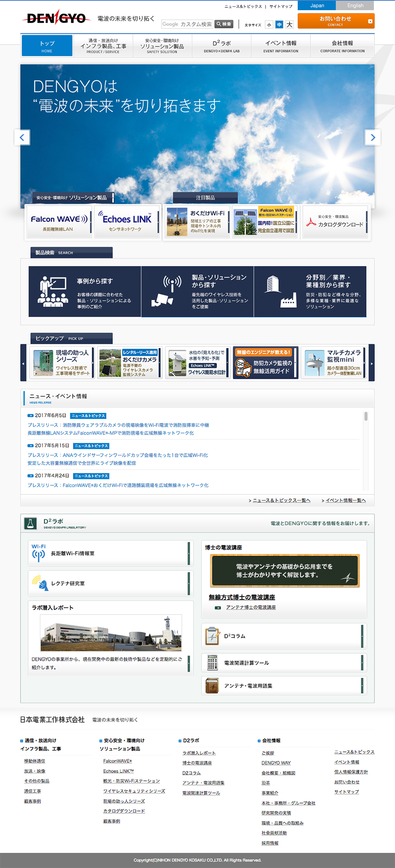Viewport: 395px width, 868px height.
Task: Slide pickup carousel to the right
Action: pyautogui.click(x=371, y=363)
